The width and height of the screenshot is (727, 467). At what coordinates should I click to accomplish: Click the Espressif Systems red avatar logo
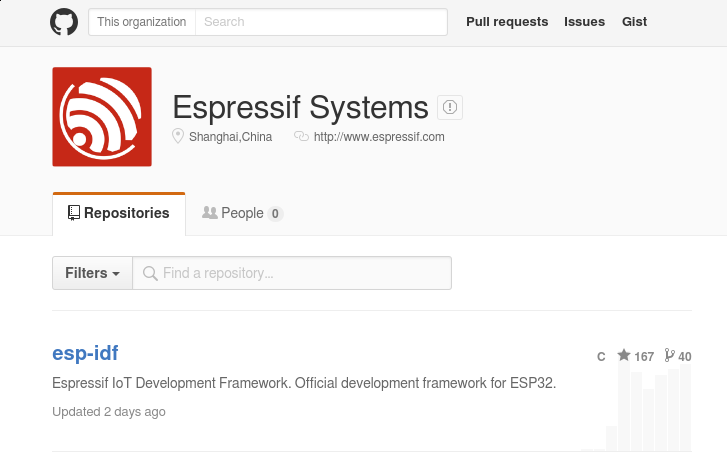coord(102,117)
